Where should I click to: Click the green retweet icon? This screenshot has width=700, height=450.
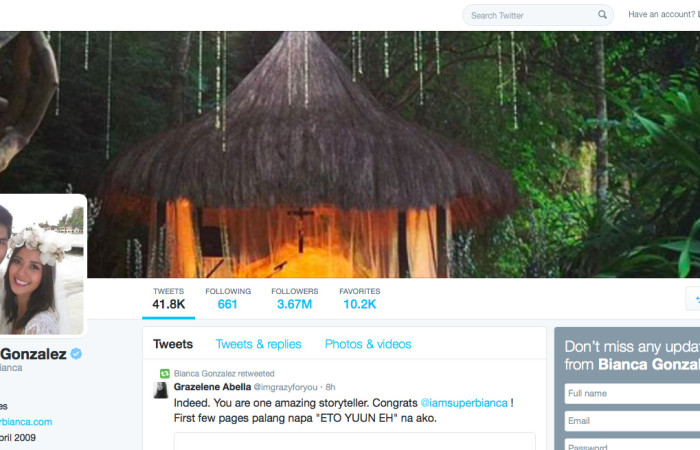pos(165,374)
